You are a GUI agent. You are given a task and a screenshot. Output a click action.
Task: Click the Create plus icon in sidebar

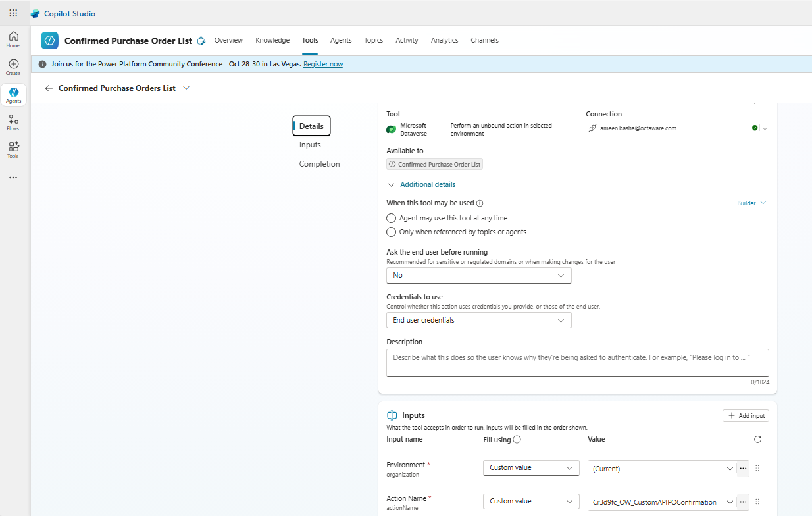coord(13,67)
